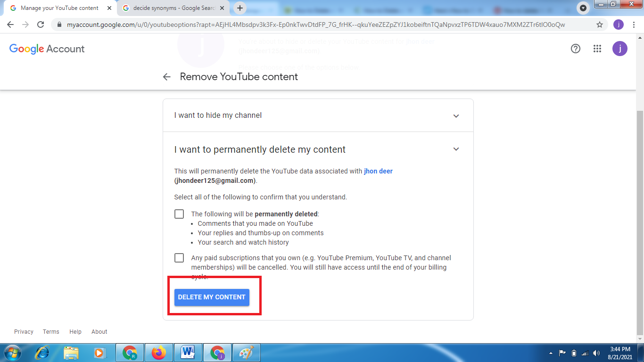Click the Action Center flag icon
The height and width of the screenshot is (362, 644).
click(562, 353)
